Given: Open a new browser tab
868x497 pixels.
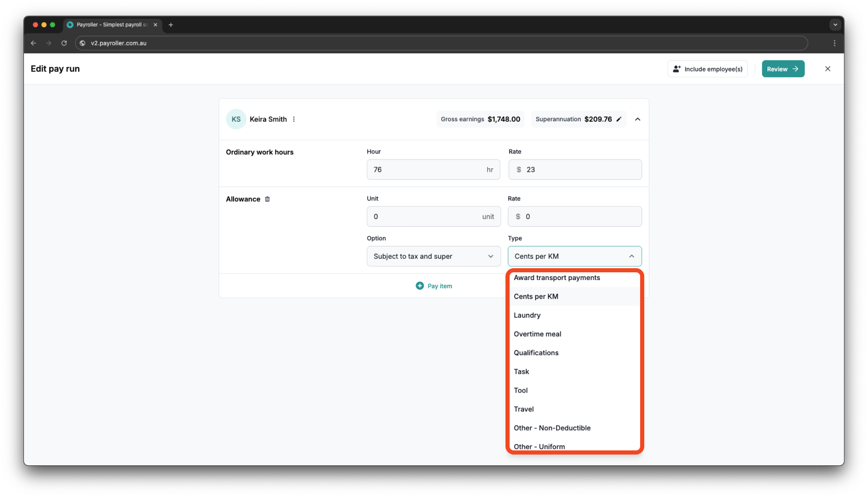Looking at the screenshot, I should tap(171, 25).
